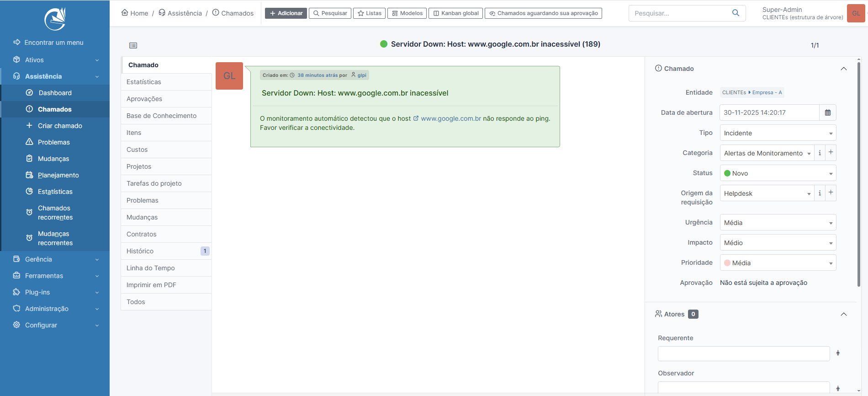Open the www.google.com.br link in ticket description
Image resolution: width=868 pixels, height=396 pixels.
(450, 118)
